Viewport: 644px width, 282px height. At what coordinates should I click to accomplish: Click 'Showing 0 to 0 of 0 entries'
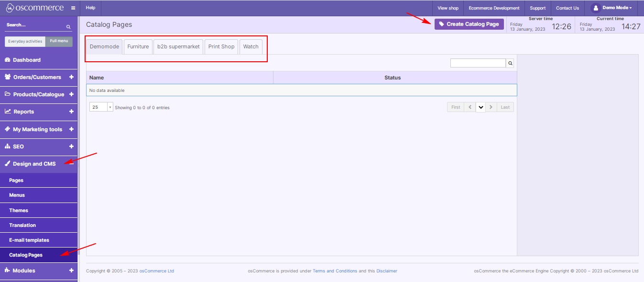pos(142,108)
